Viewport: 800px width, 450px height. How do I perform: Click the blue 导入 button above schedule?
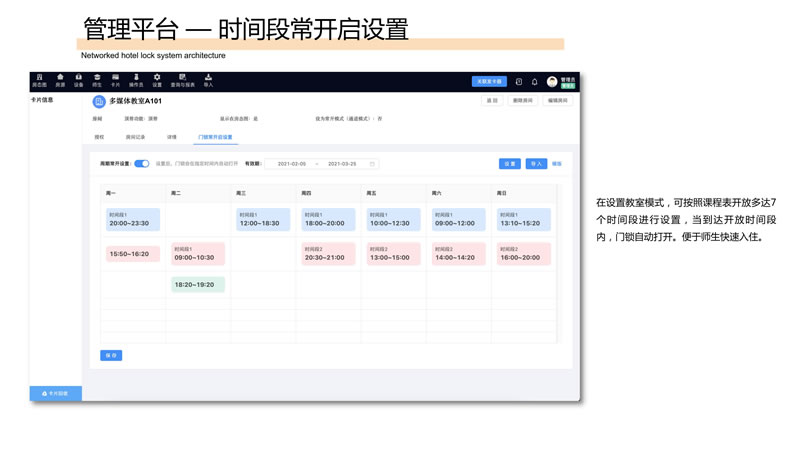pyautogui.click(x=536, y=164)
